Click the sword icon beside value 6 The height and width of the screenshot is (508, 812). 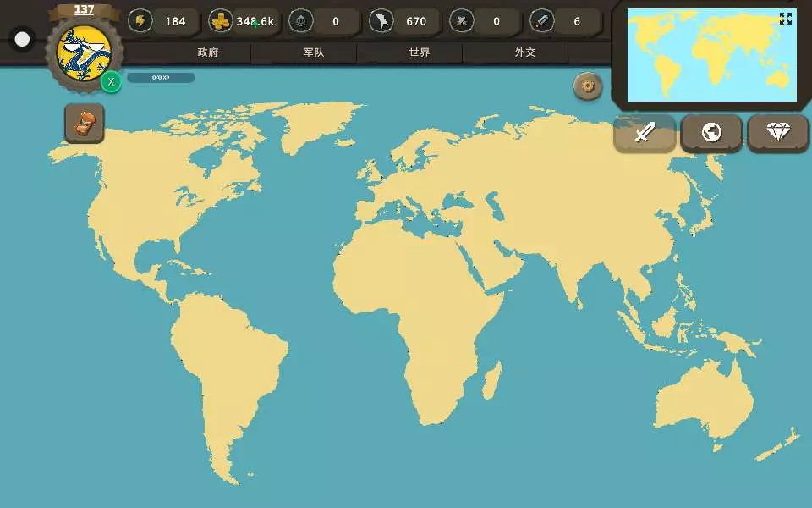541,21
